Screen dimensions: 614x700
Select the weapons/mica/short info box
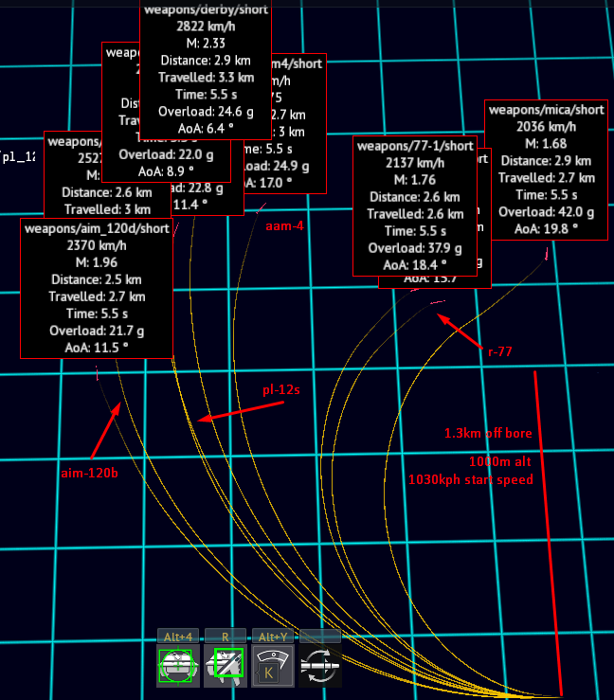click(546, 169)
